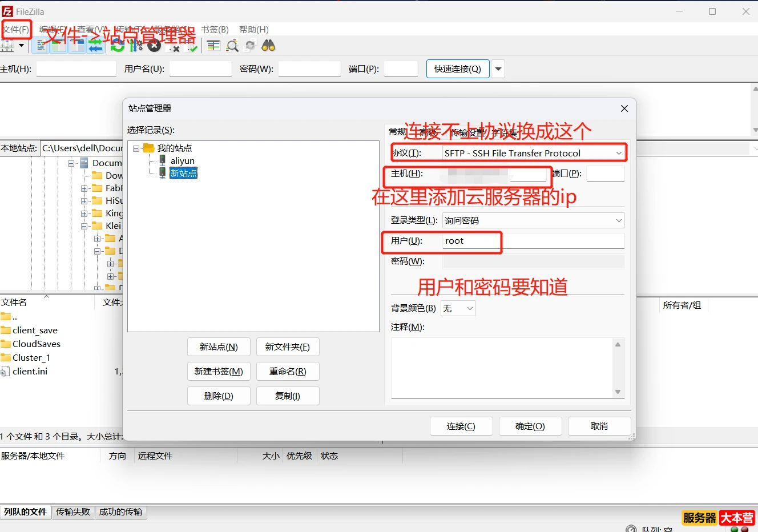Switch to the 常规 tab in site manager

[x=397, y=132]
